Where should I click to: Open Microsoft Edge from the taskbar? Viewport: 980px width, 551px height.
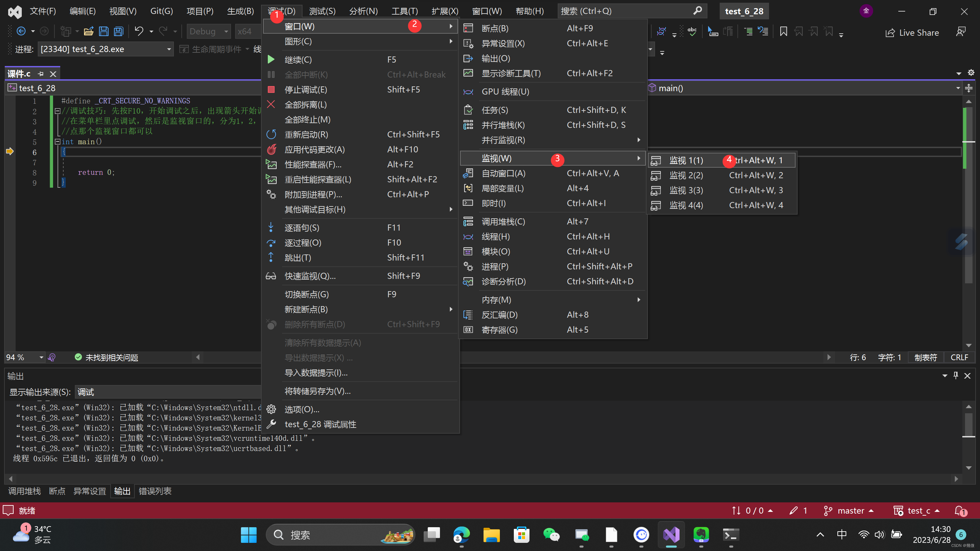pyautogui.click(x=461, y=535)
